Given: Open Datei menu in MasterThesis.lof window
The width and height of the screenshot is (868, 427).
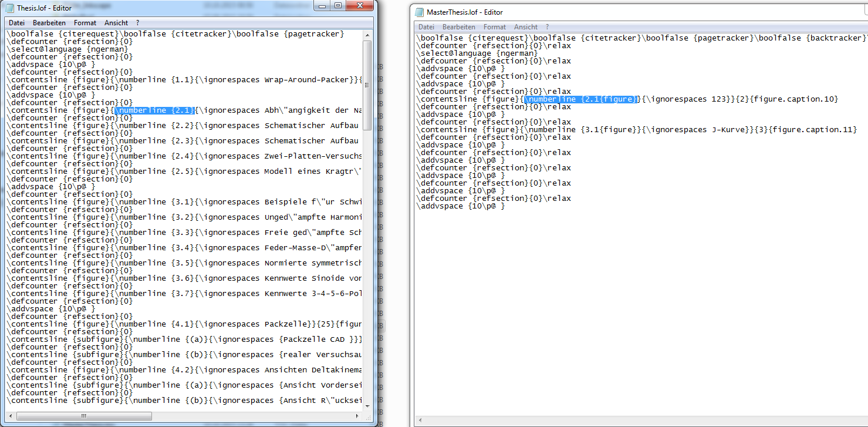Looking at the screenshot, I should pos(426,27).
